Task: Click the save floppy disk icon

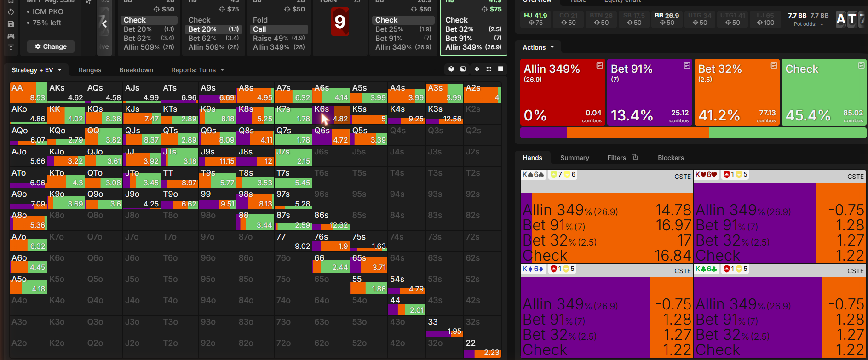Action: point(11,24)
